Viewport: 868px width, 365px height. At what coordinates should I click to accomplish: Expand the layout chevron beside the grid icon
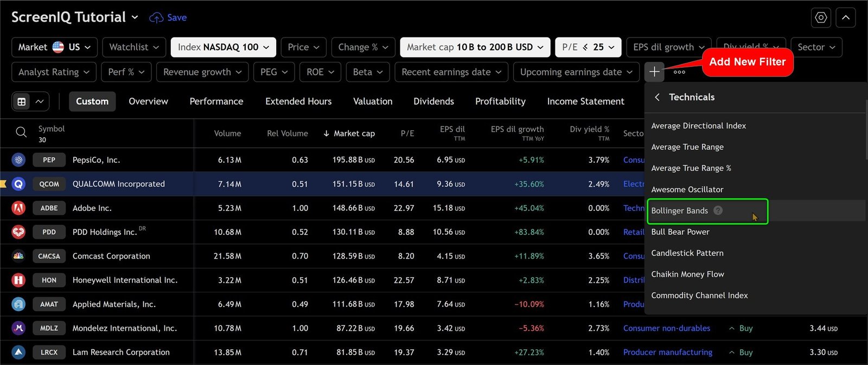[40, 101]
